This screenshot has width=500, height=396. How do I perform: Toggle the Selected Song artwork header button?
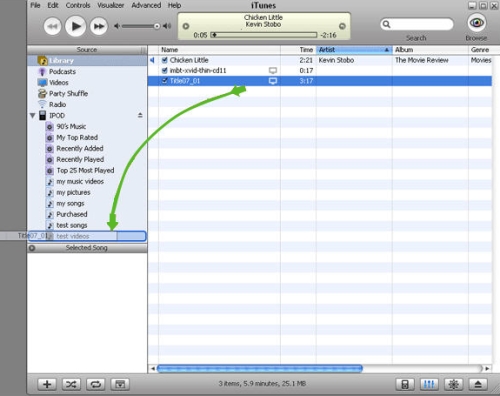click(x=32, y=248)
